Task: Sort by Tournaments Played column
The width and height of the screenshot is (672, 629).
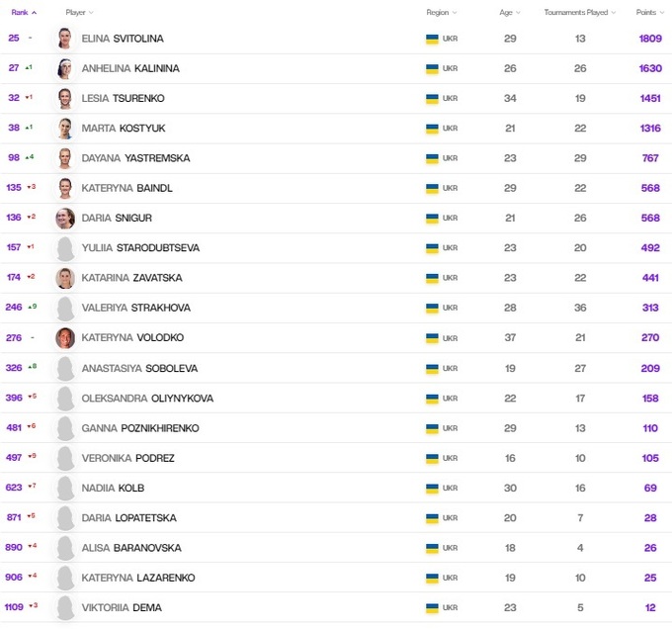Action: pos(579,13)
